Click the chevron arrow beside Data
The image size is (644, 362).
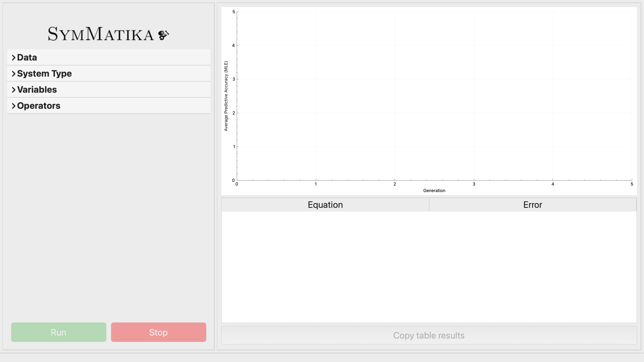[x=14, y=58]
